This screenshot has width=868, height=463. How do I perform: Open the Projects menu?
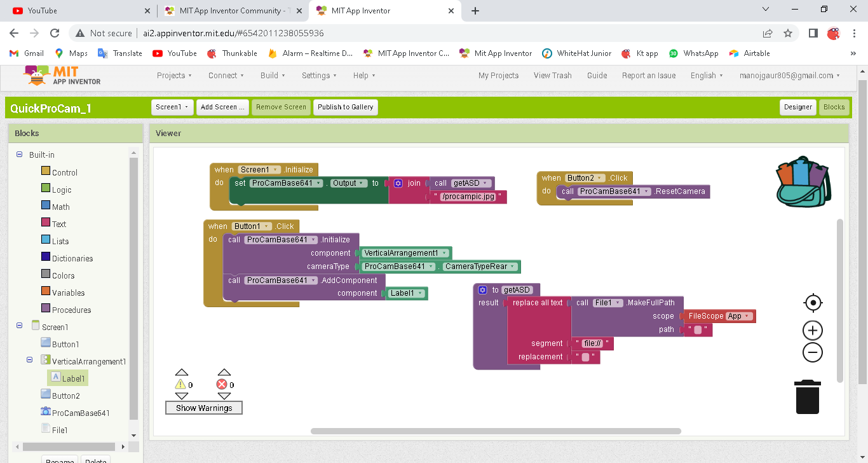(174, 75)
